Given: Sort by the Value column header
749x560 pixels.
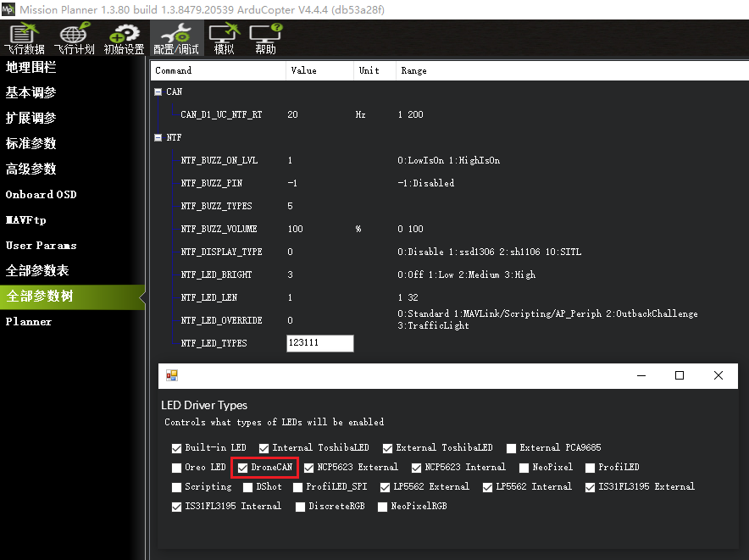Looking at the screenshot, I should 320,70.
